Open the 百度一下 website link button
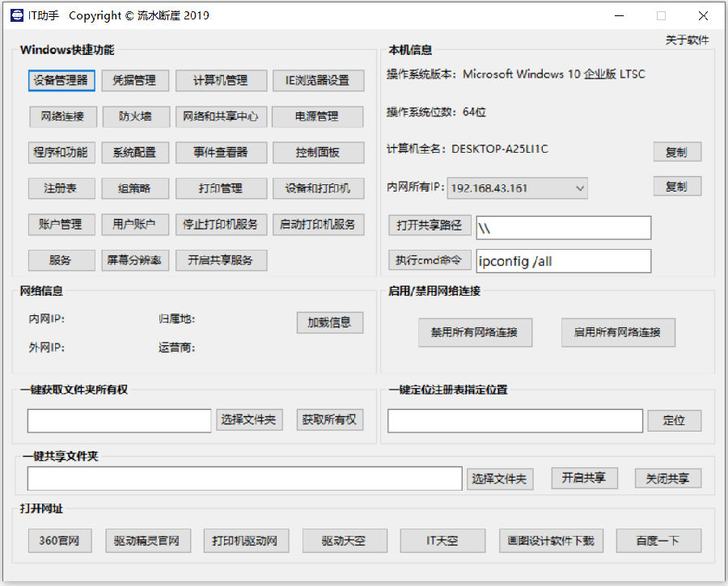The height and width of the screenshot is (586, 728). tap(658, 541)
